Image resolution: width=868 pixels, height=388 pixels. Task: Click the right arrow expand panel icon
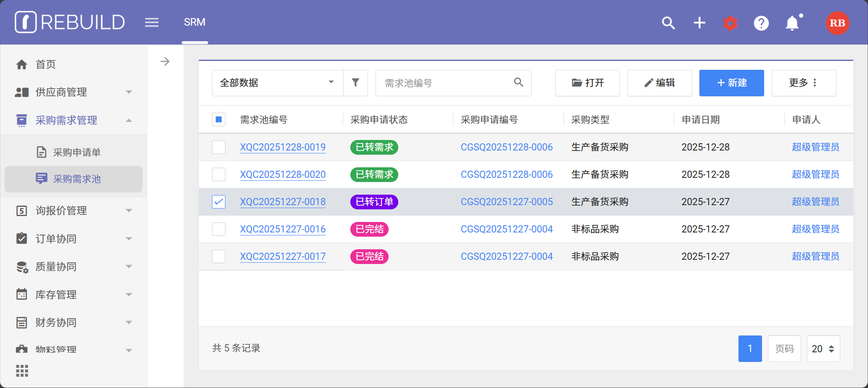(x=165, y=62)
